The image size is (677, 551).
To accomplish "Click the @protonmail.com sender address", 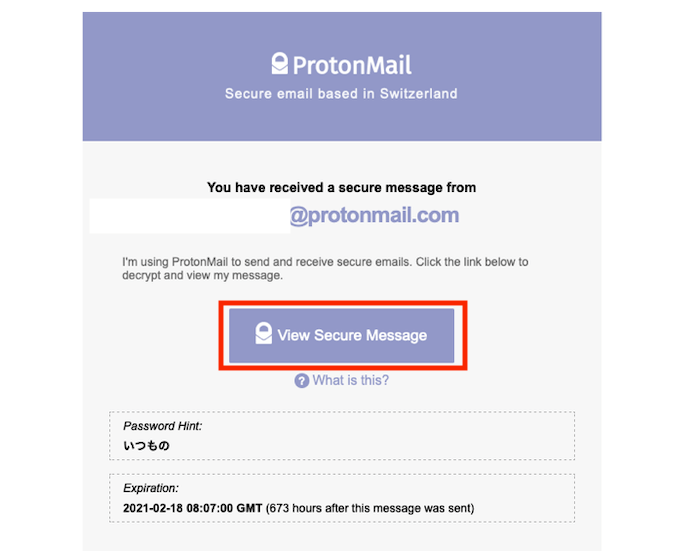I will [374, 215].
